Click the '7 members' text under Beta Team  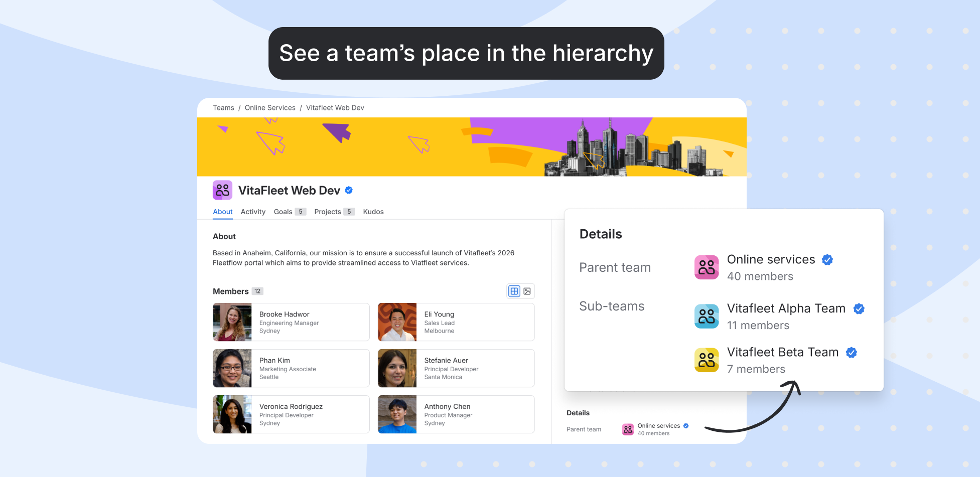[x=756, y=369]
